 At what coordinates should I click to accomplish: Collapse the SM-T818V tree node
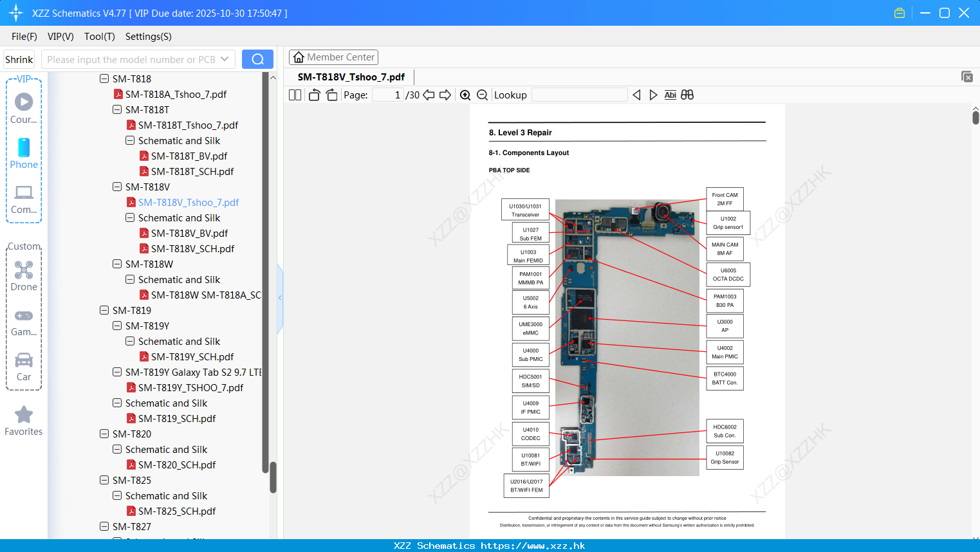click(x=117, y=187)
